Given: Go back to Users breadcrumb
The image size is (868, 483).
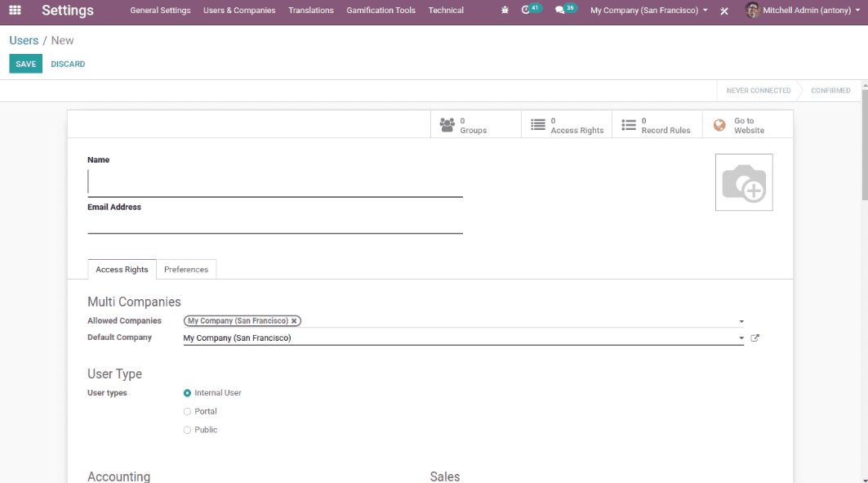Looking at the screenshot, I should tap(24, 40).
